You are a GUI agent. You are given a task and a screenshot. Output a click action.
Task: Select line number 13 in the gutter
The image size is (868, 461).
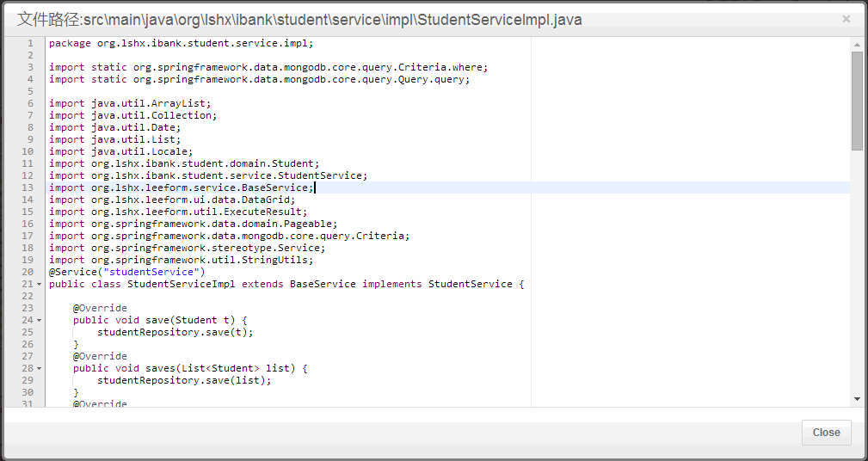click(x=28, y=187)
